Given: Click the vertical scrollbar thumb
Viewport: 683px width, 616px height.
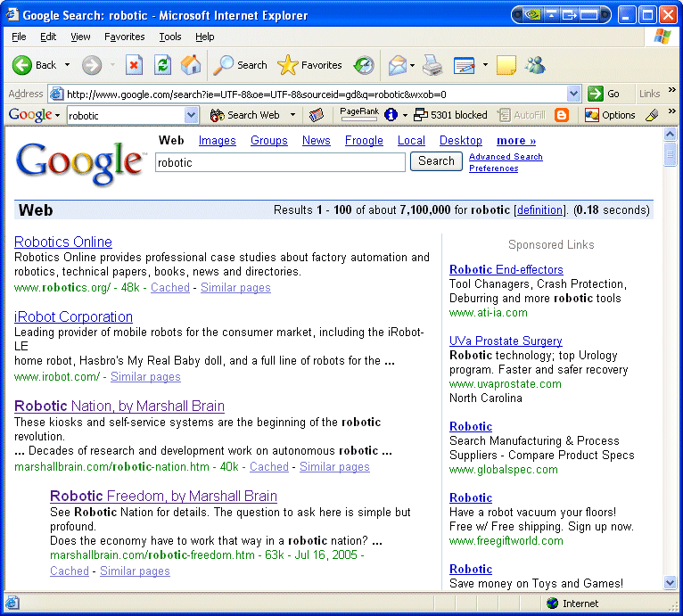Looking at the screenshot, I should pyautogui.click(x=670, y=154).
